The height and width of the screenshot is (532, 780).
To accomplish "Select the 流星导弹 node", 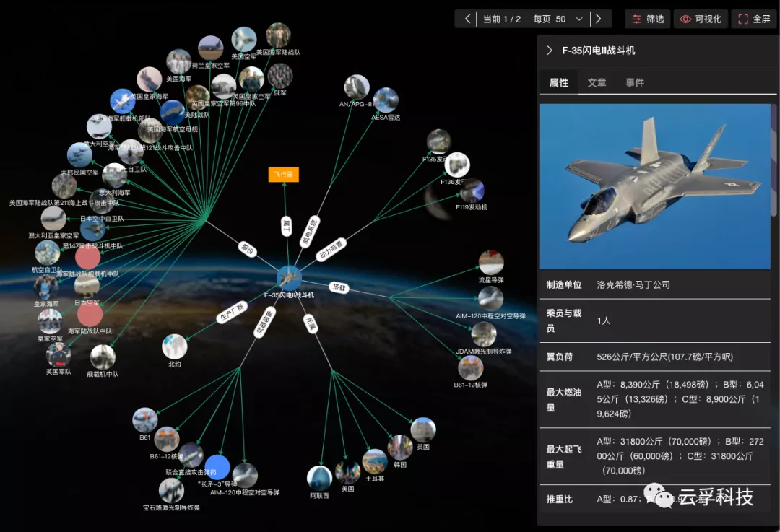I will point(491,263).
